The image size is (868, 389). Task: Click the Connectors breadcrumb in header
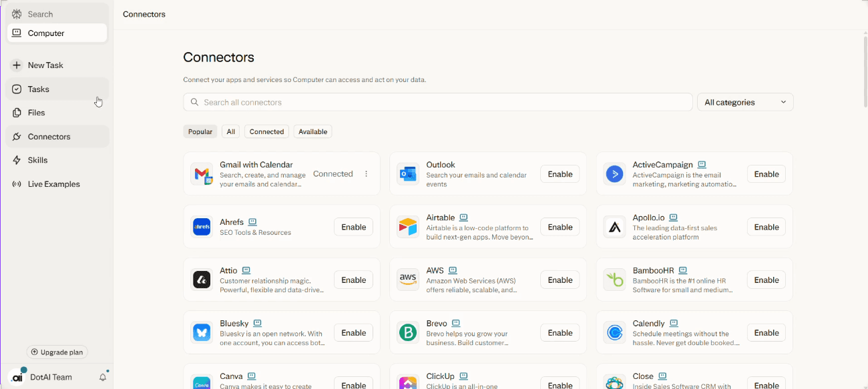144,14
